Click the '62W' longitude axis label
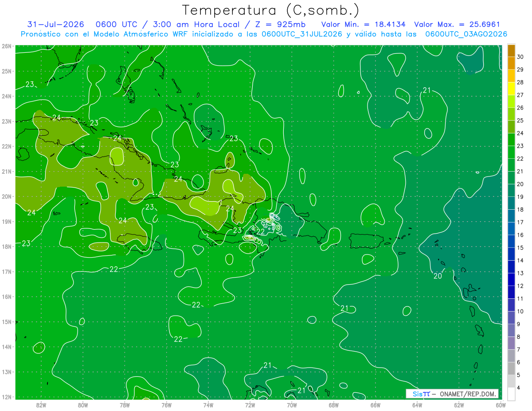The height and width of the screenshot is (411, 532). [x=459, y=405]
